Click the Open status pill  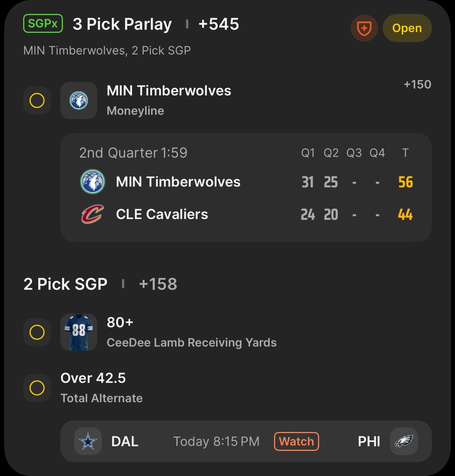click(x=407, y=28)
